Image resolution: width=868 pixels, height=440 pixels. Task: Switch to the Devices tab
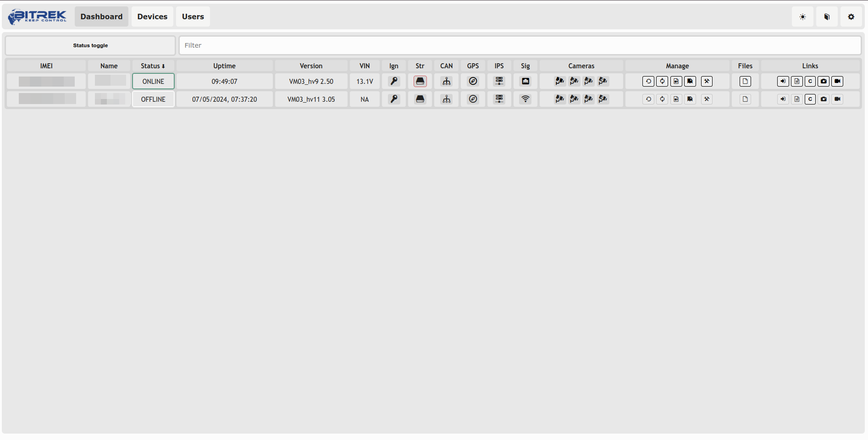tap(152, 16)
